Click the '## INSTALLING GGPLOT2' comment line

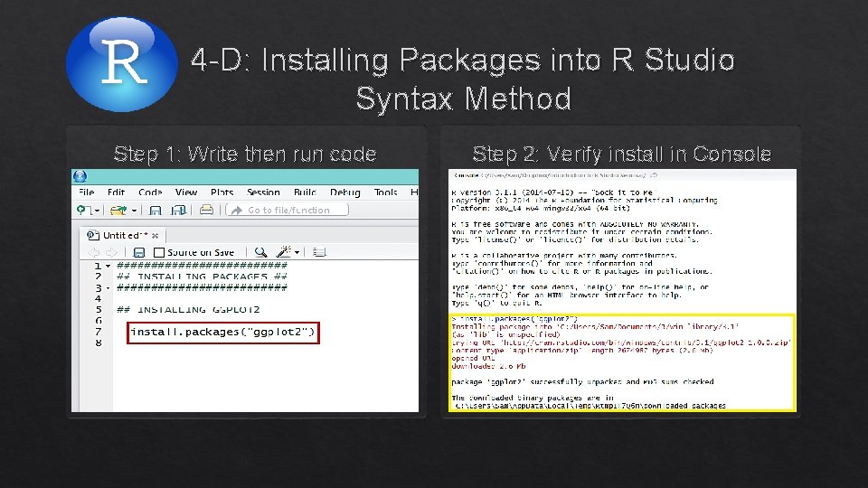coord(188,310)
